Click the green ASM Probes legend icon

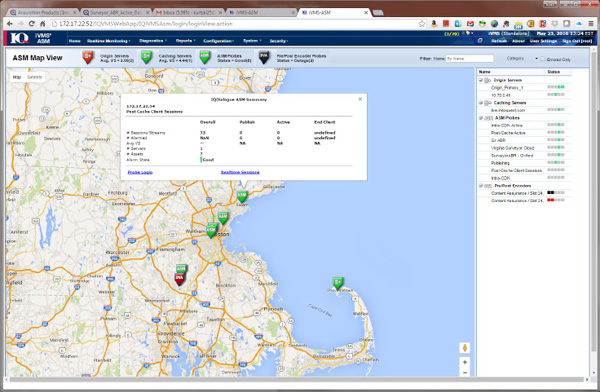(205, 57)
